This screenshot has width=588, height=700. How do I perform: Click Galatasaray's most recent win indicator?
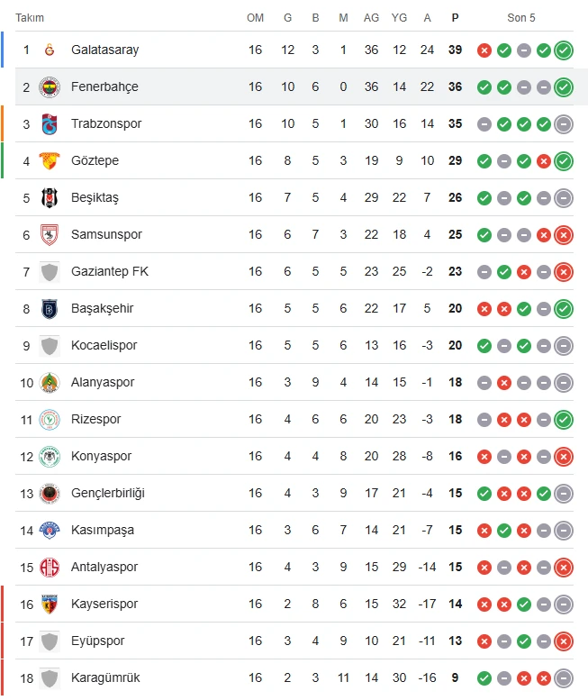point(564,50)
